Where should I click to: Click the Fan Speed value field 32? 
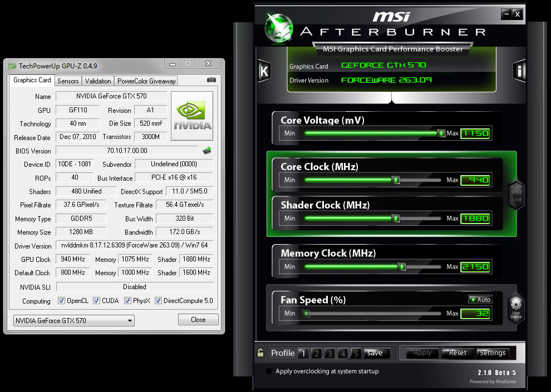(x=475, y=314)
